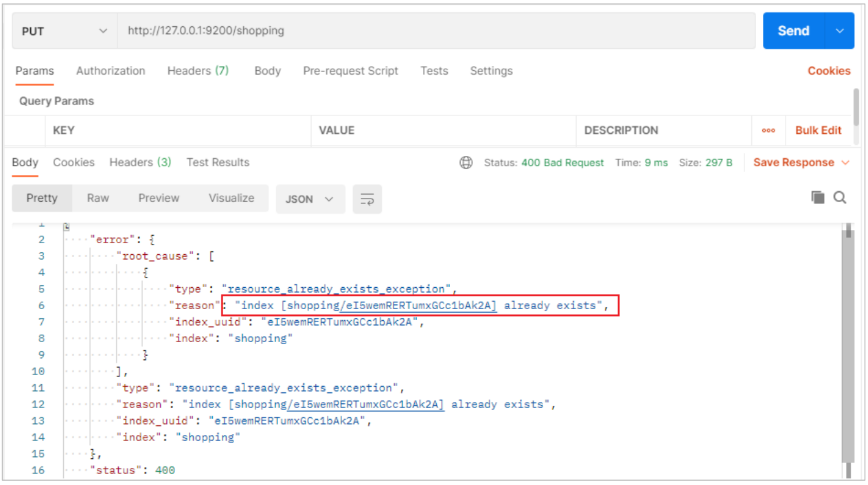Click the three-dots column options icon
Viewport: 868px width, 485px height.
click(x=768, y=131)
